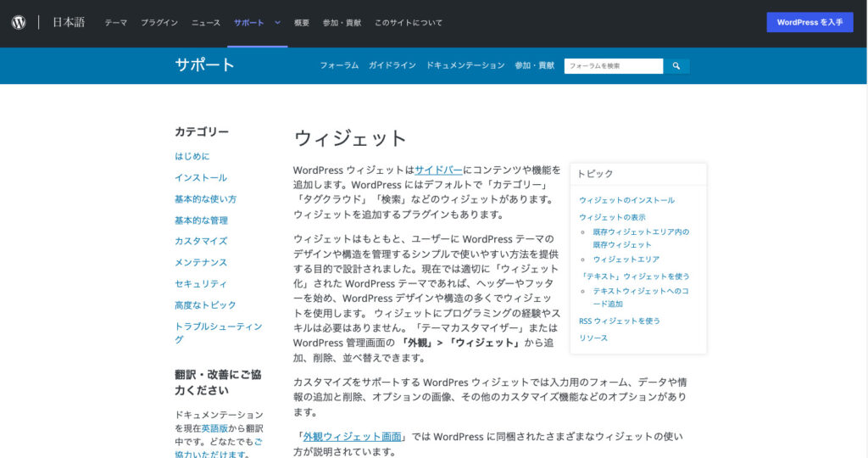Open the 基本的な管理 category
Viewport: 868px width, 458px height.
(201, 221)
